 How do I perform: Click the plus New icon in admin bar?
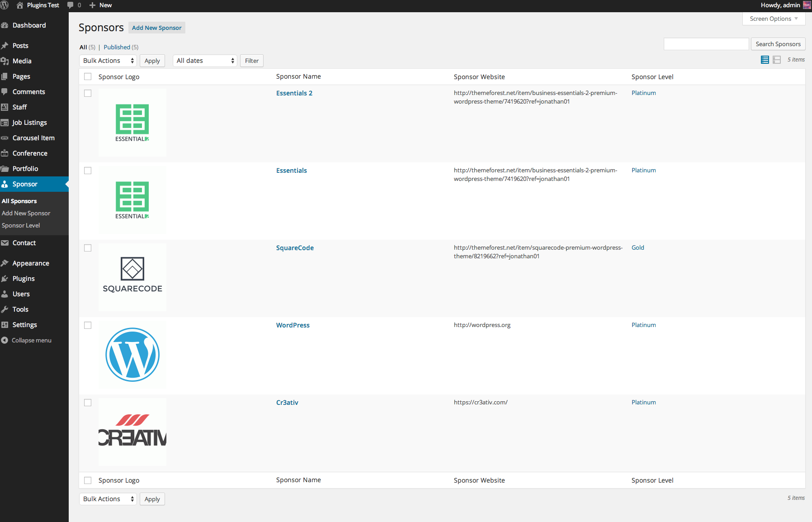pos(92,5)
